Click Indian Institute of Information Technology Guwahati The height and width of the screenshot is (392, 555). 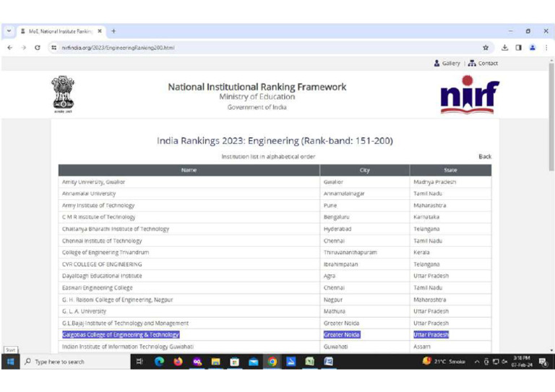click(128, 347)
